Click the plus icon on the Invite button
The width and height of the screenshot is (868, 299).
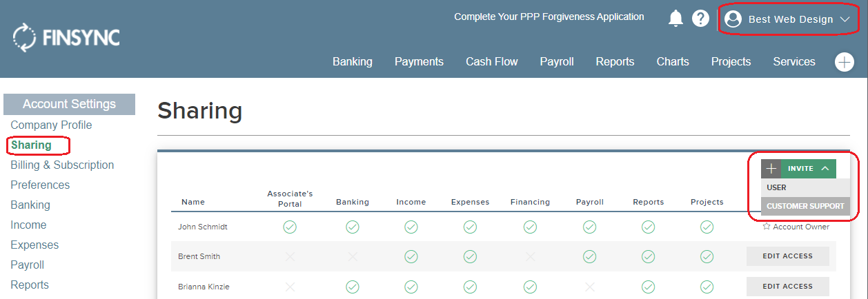(771, 169)
